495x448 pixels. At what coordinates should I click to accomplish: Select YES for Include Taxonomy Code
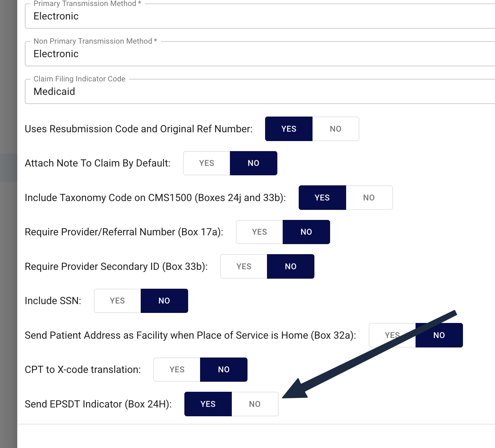[x=322, y=198]
